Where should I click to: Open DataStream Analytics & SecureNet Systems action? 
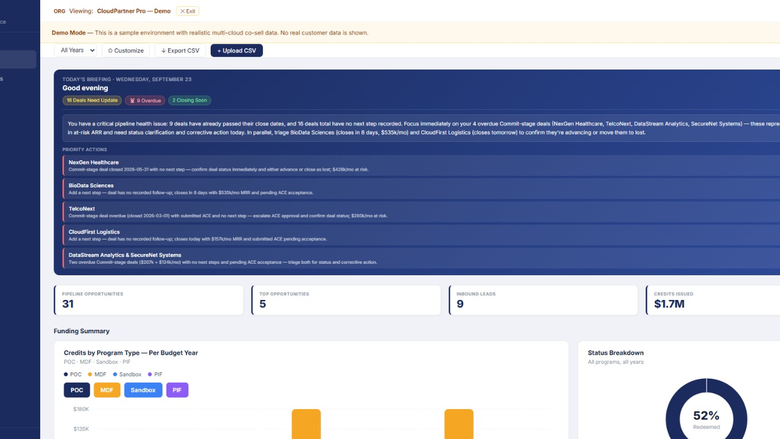tap(421, 259)
